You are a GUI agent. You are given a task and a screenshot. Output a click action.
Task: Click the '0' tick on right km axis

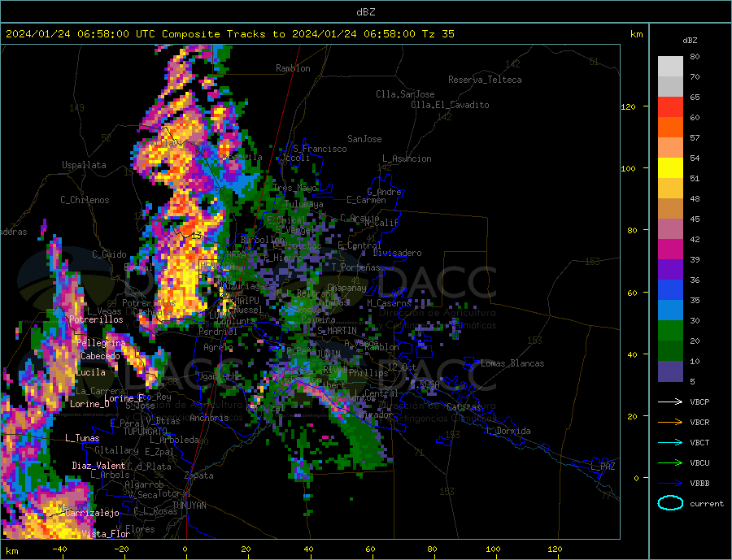pos(636,479)
